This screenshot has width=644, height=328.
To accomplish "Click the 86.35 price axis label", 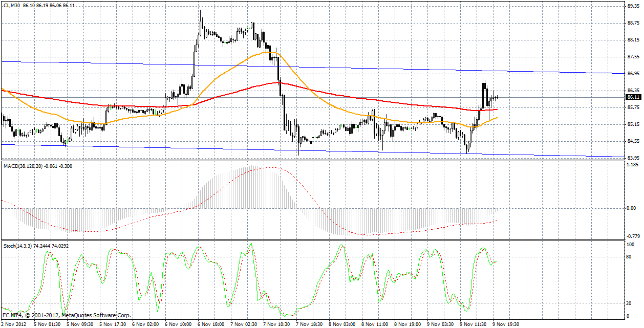I will pos(633,91).
